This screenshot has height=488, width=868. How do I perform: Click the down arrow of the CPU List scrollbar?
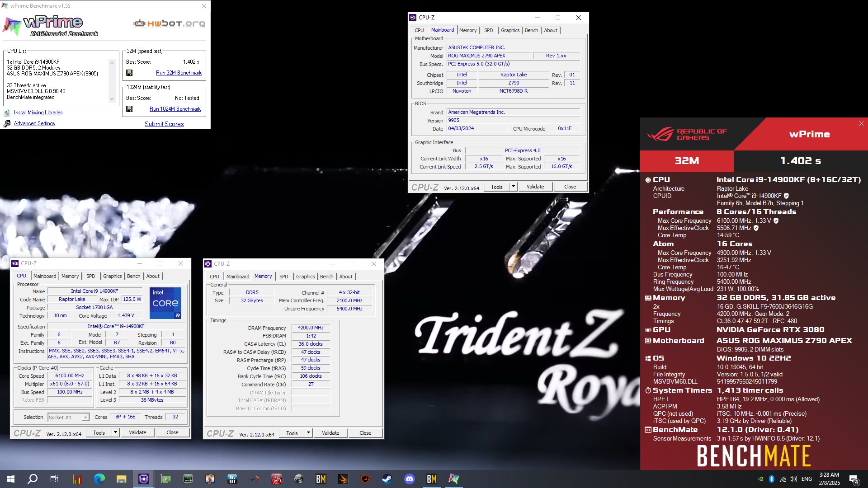point(112,99)
